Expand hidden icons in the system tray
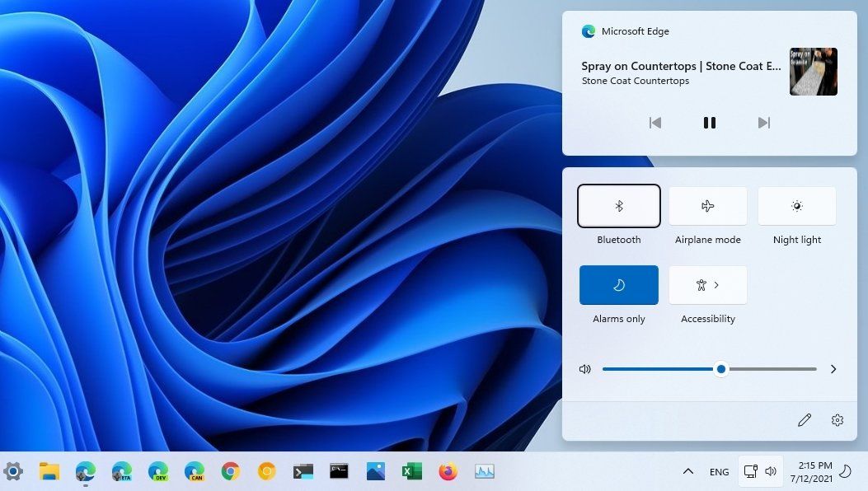The image size is (868, 491). point(688,471)
